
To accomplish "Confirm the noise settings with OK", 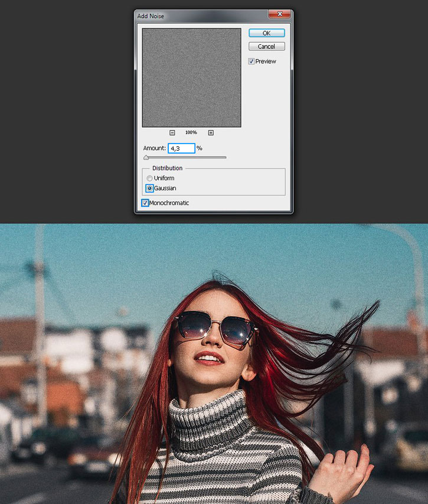I will [x=266, y=33].
